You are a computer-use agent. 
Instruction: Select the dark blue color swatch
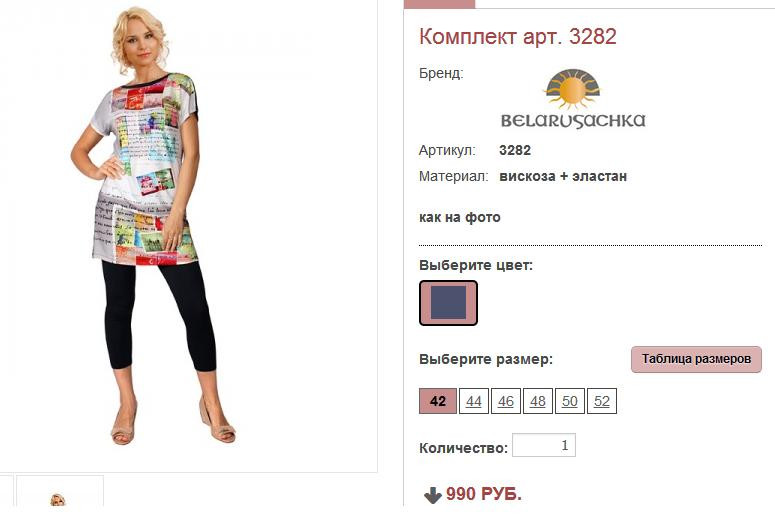point(448,303)
